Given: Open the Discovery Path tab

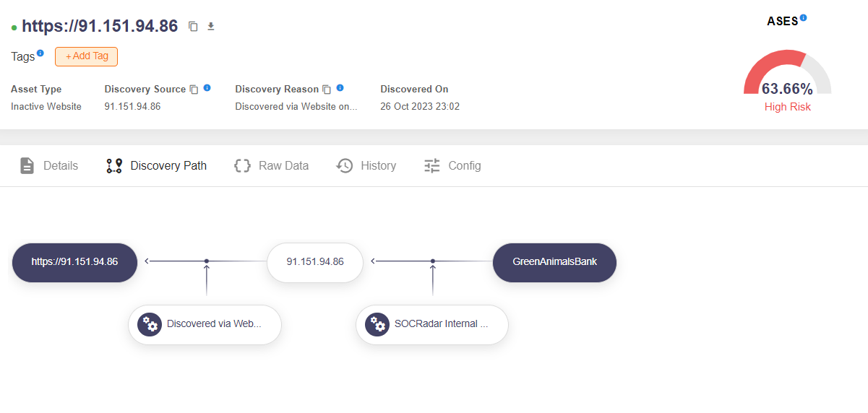Looking at the screenshot, I should [156, 165].
